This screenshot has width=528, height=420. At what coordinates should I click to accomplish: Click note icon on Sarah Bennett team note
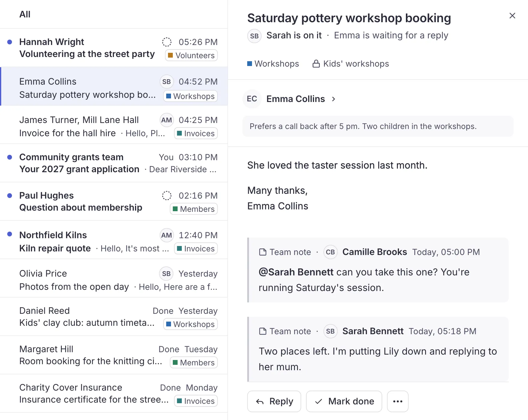[263, 331]
